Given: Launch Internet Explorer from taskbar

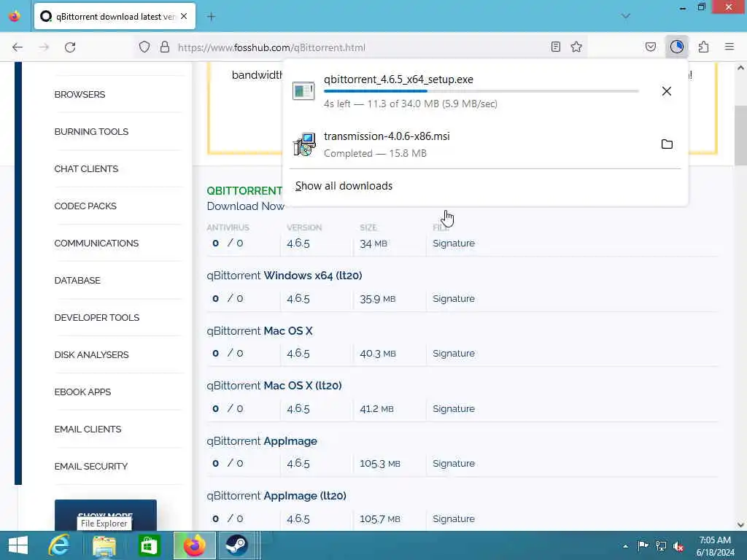Looking at the screenshot, I should point(59,545).
